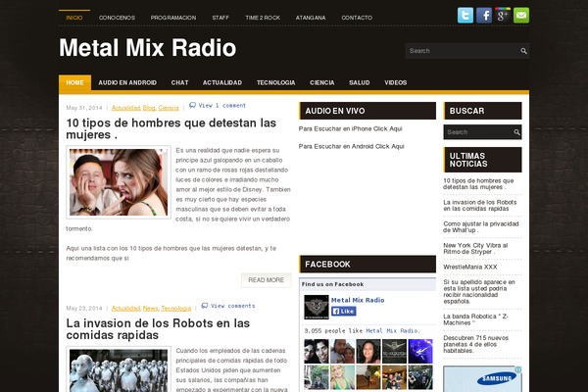The height and width of the screenshot is (392, 588).
Task: Open Metal Mix Radio Facebook page logo
Action: pyautogui.click(x=317, y=307)
